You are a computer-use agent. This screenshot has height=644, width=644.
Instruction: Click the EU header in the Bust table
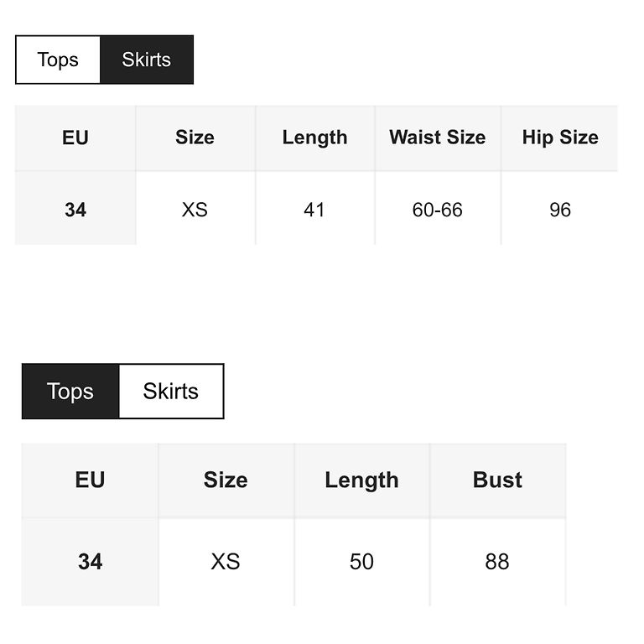(x=90, y=480)
